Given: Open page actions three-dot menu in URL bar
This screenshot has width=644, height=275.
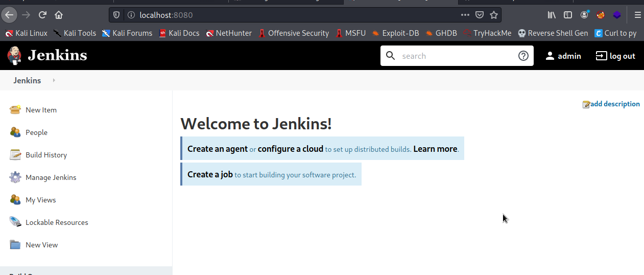Looking at the screenshot, I should pos(465,15).
